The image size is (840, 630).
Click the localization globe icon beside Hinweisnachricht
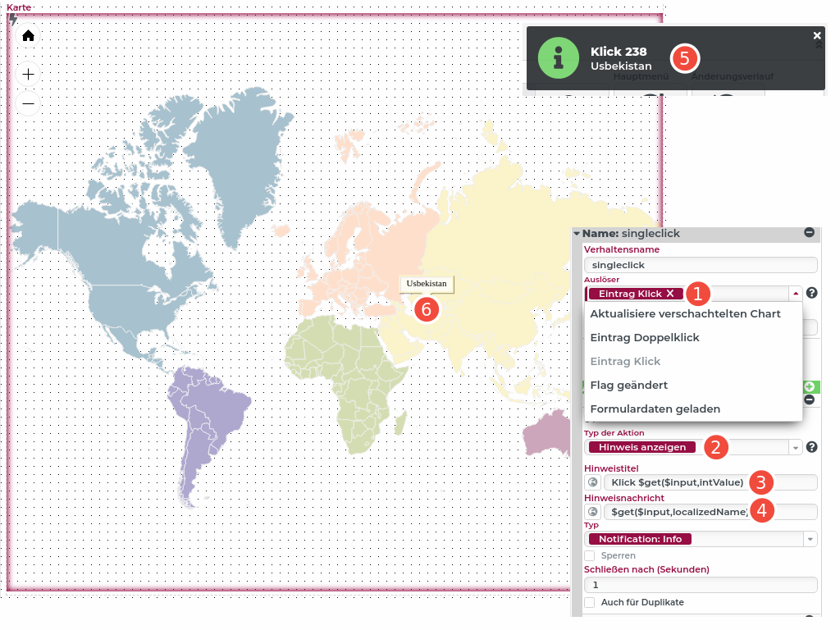point(592,511)
